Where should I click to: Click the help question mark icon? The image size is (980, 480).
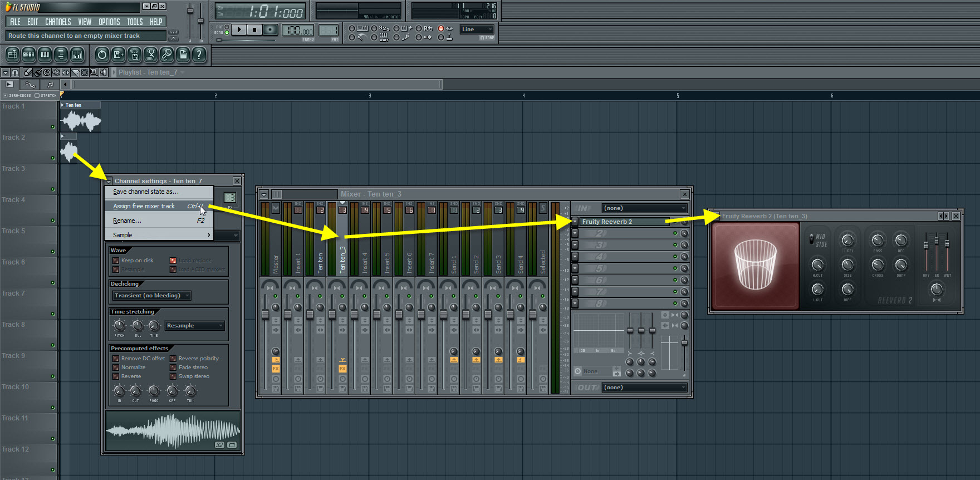(x=199, y=55)
